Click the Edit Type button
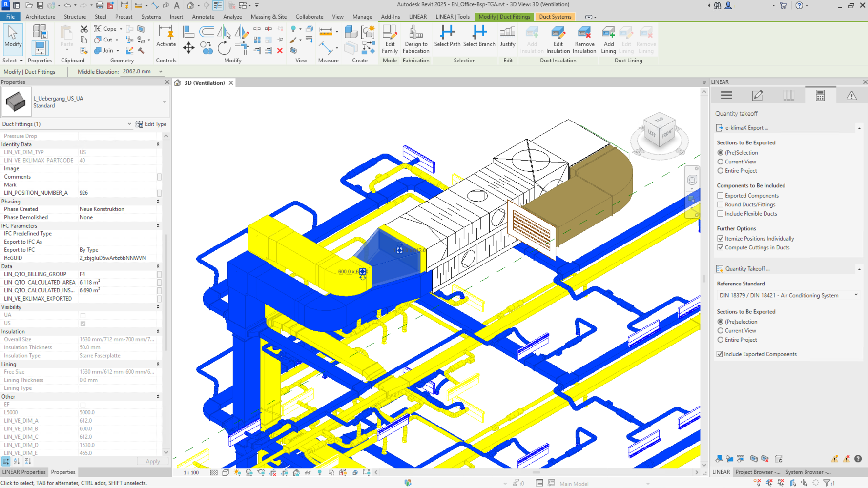 click(151, 124)
